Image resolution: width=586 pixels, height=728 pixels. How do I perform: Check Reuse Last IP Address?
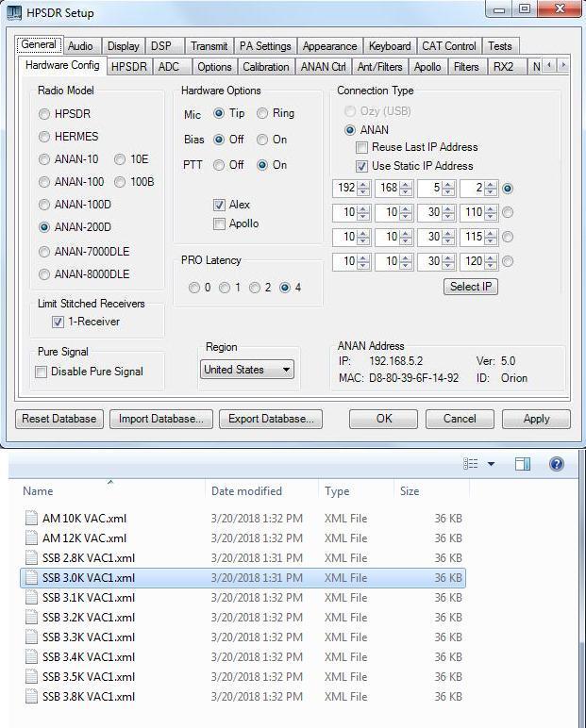point(361,148)
